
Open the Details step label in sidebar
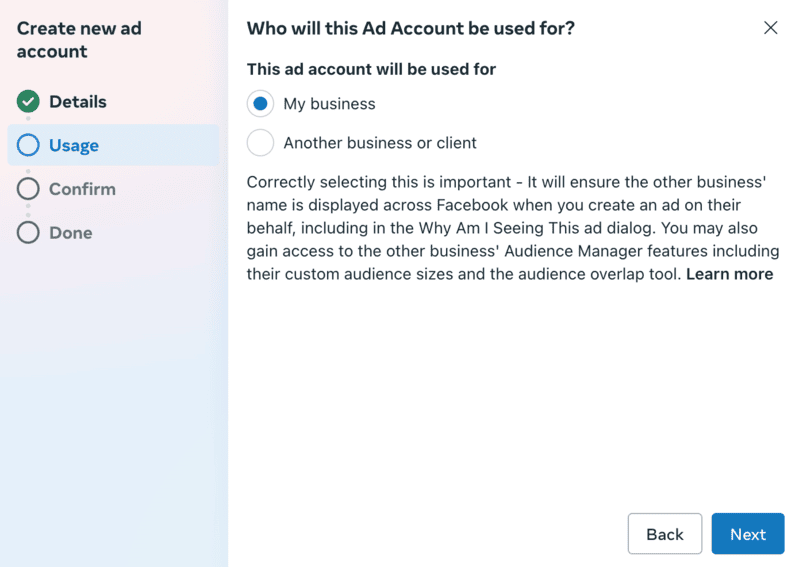(78, 102)
